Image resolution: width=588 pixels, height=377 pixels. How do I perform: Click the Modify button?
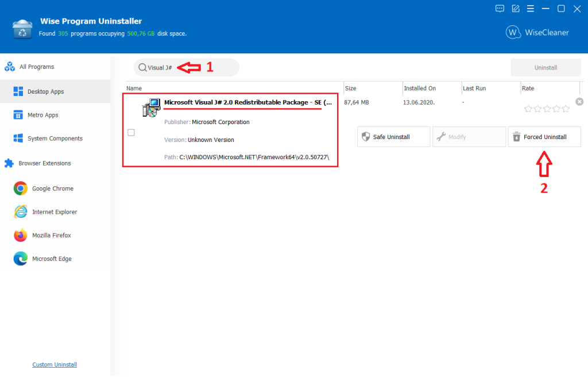click(469, 137)
